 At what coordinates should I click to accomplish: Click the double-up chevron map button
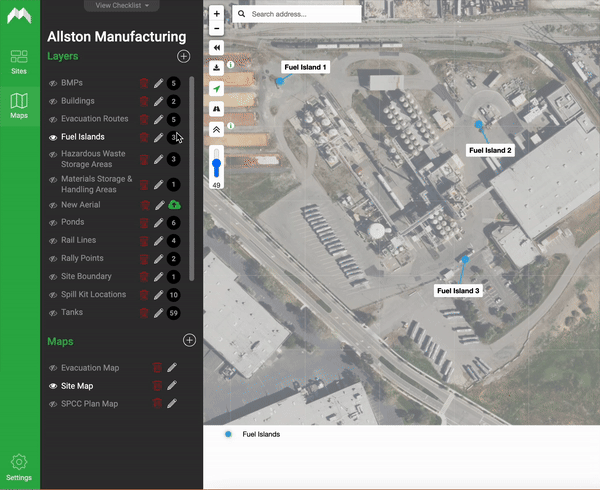217,129
